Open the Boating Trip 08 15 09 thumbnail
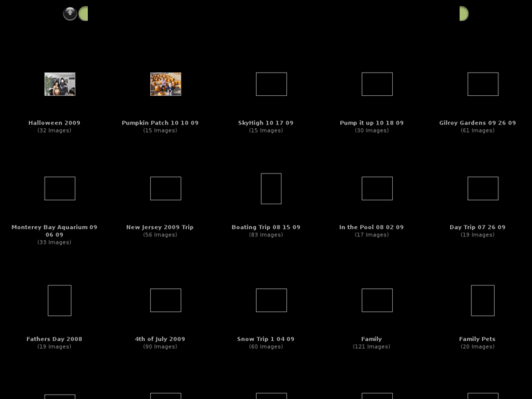The height and width of the screenshot is (399, 532). coord(271,188)
